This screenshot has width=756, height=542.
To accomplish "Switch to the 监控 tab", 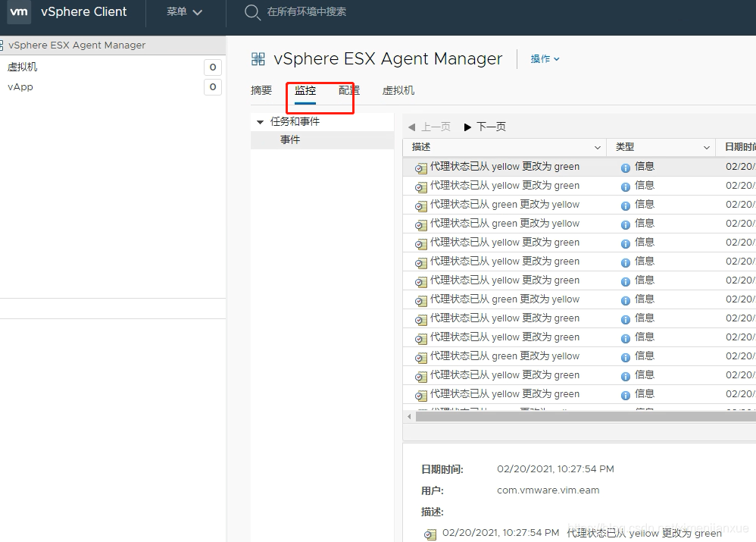I will (305, 90).
